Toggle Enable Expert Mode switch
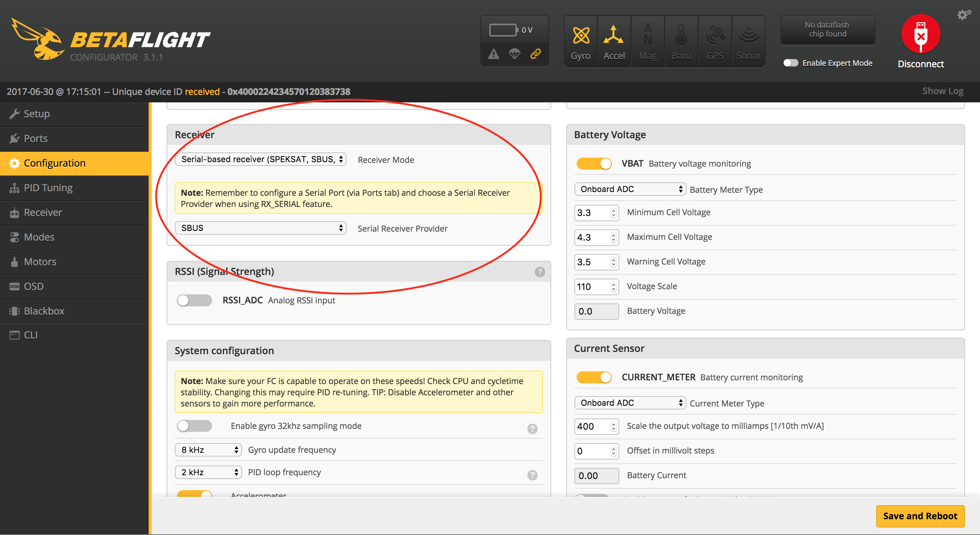Viewport: 980px width, 535px height. (791, 63)
